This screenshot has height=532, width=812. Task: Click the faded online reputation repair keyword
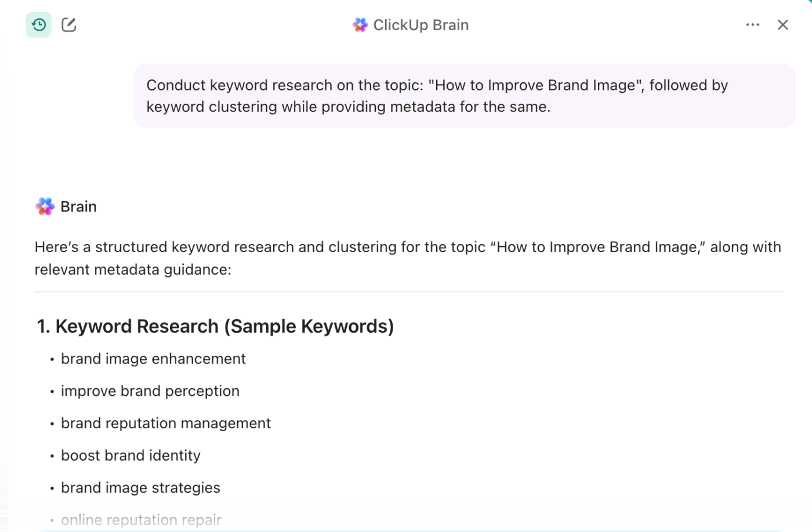point(141,520)
